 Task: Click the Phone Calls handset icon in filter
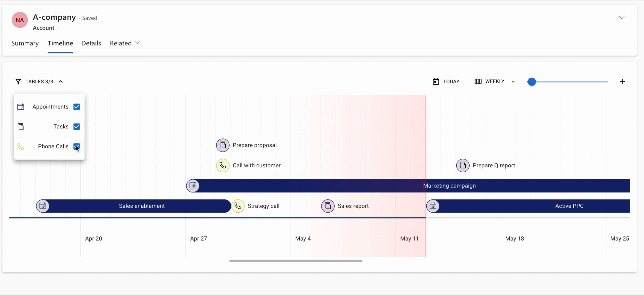21,146
